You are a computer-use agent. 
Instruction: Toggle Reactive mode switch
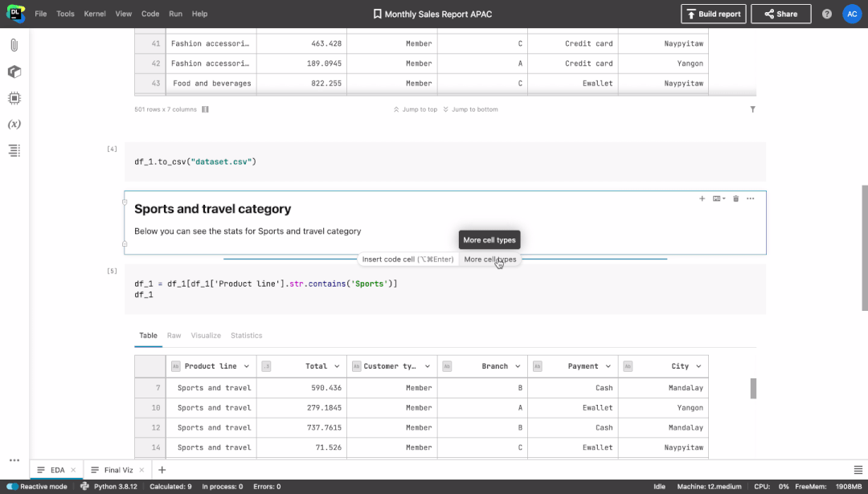(x=12, y=487)
